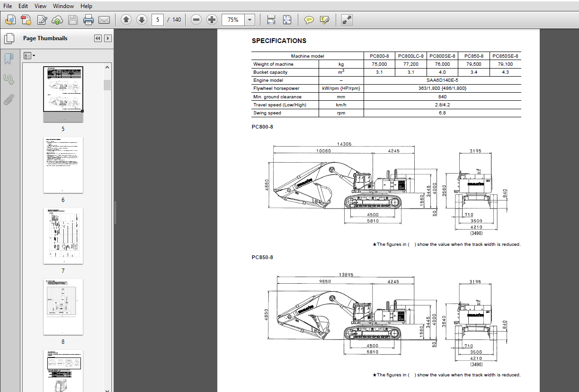The width and height of the screenshot is (579, 392).
Task: Click the page number input field
Action: point(158,20)
